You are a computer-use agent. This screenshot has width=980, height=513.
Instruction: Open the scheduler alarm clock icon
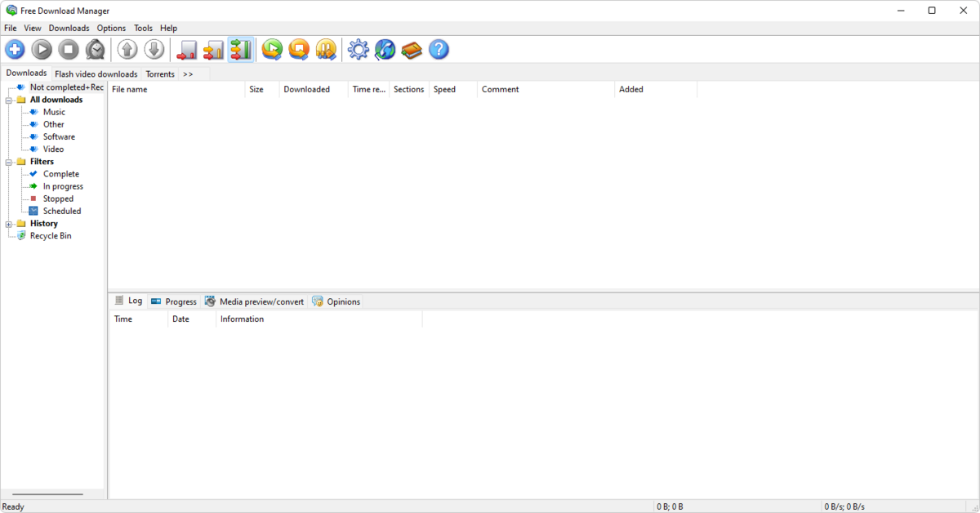(96, 50)
